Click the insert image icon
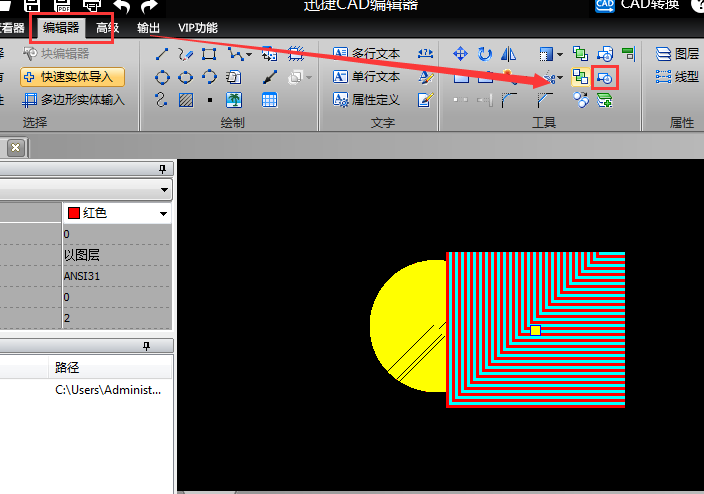This screenshot has height=494, width=704. click(234, 99)
